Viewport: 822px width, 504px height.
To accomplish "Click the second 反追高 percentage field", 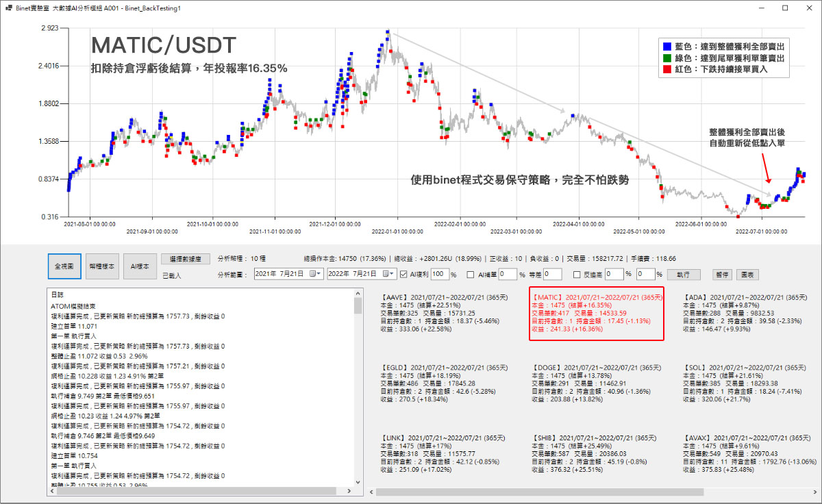I will [x=645, y=275].
